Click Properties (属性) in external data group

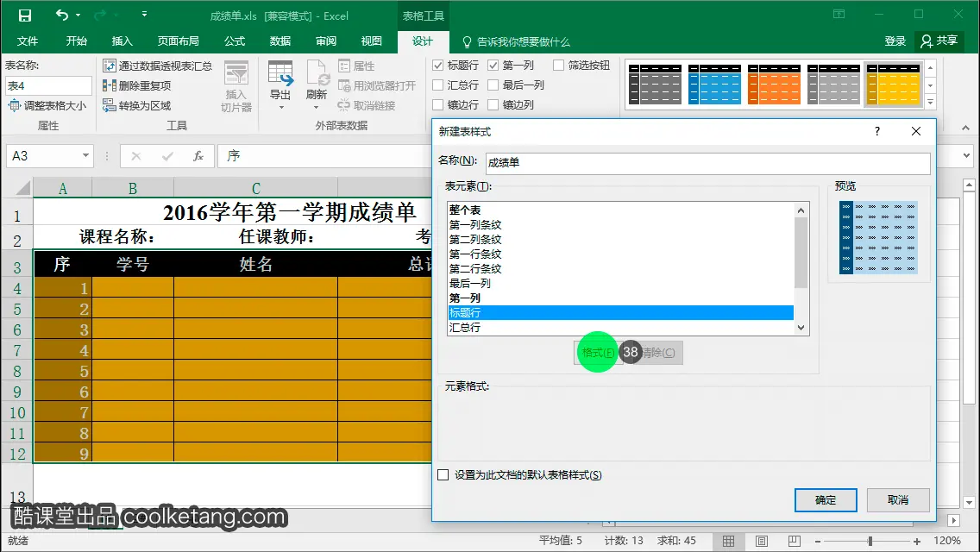(x=356, y=66)
